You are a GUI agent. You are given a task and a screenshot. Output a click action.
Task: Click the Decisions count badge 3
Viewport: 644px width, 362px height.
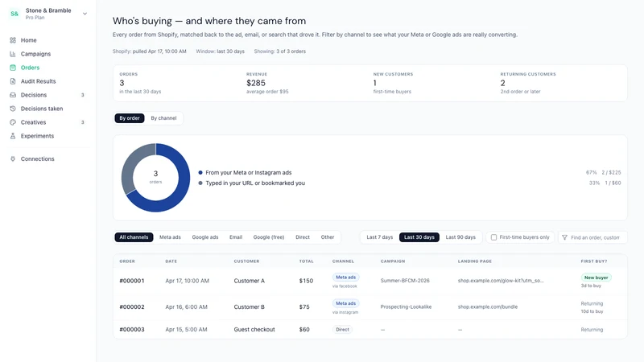pyautogui.click(x=83, y=95)
